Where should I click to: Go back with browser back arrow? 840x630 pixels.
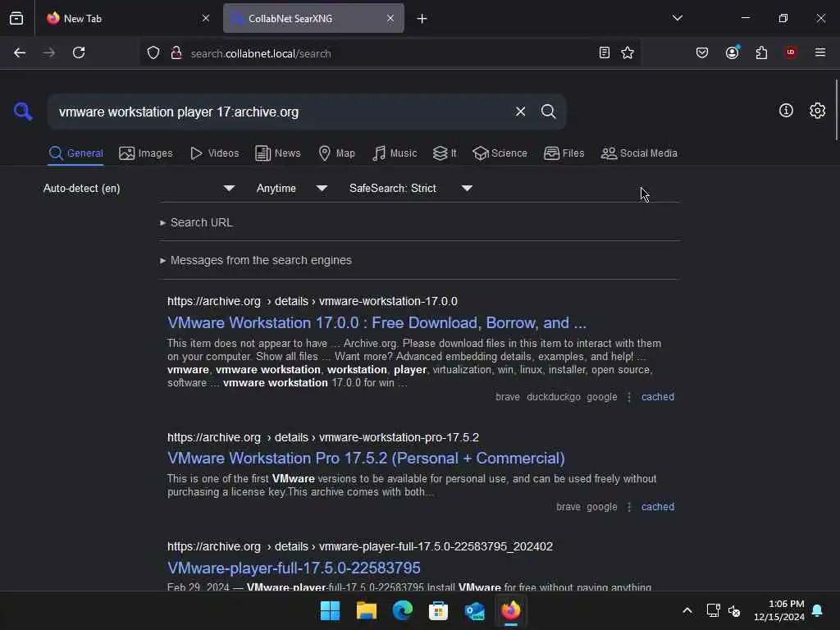pyautogui.click(x=20, y=53)
